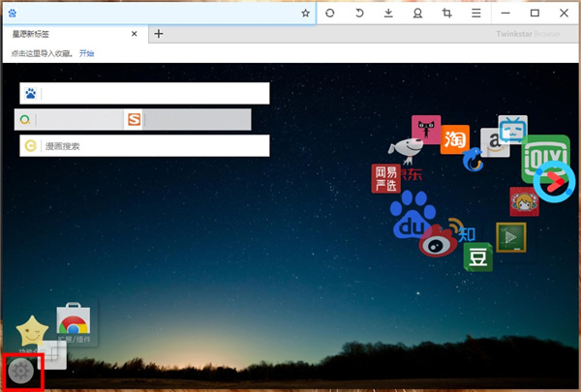Open the anime girl red shortcut icon
Image resolution: width=581 pixels, height=392 pixels.
[x=524, y=202]
